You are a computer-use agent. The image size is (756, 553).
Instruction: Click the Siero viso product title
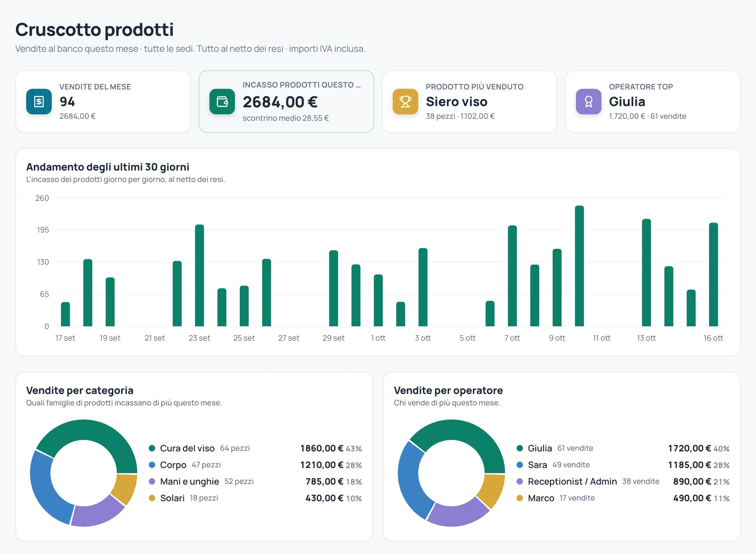[457, 102]
